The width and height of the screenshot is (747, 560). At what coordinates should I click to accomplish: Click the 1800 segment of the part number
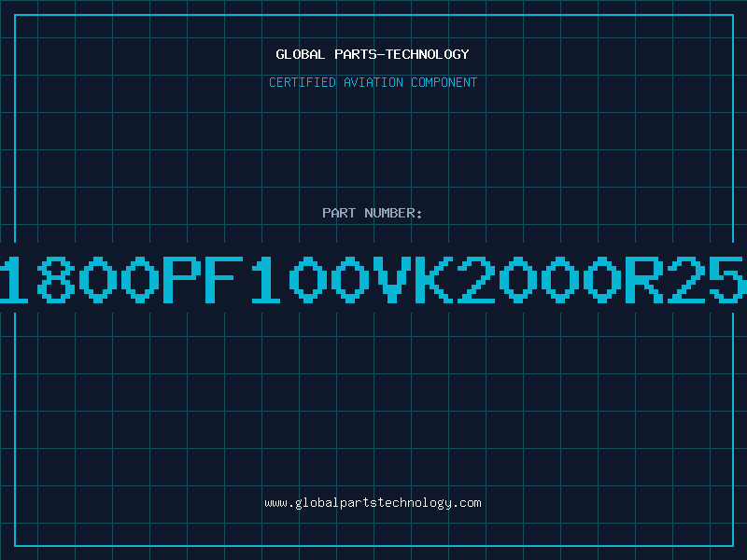[x=79, y=279]
